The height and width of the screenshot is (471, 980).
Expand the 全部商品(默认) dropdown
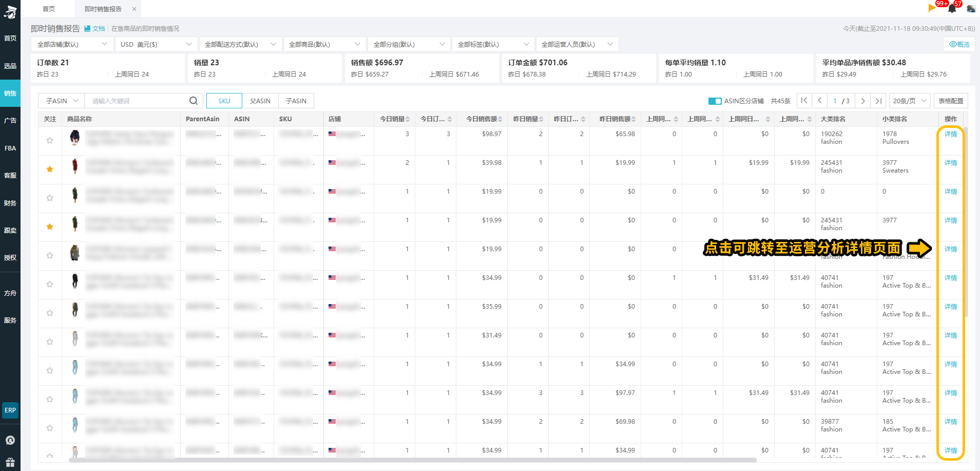click(x=324, y=44)
